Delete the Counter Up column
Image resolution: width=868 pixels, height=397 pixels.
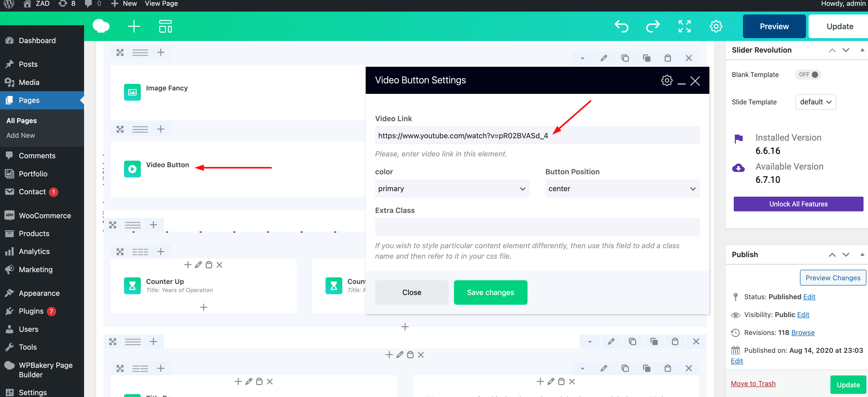pos(219,265)
